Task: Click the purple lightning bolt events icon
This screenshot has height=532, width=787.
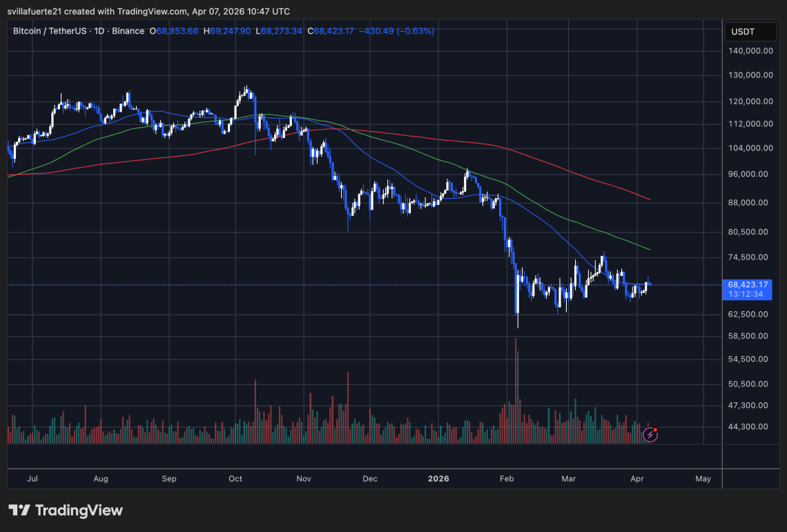Action: coord(650,434)
